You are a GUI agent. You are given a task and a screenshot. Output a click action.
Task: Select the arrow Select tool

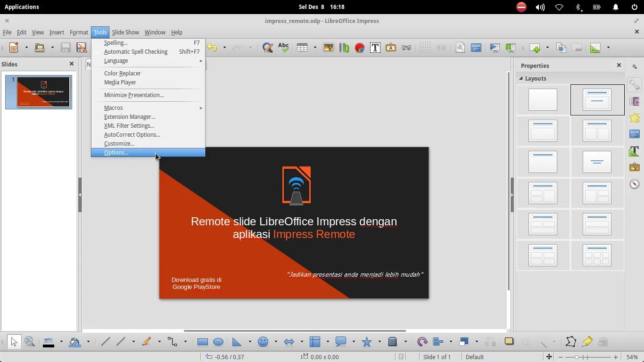click(14, 342)
